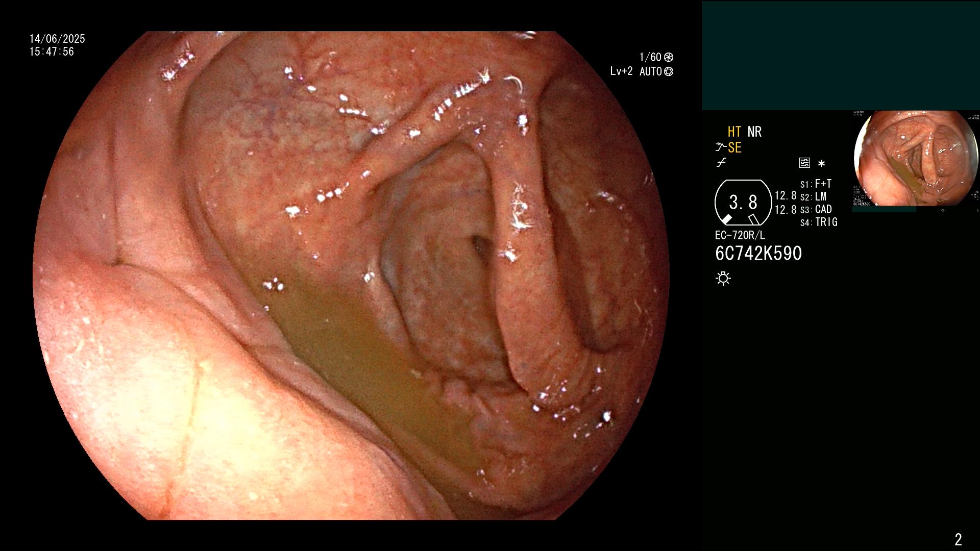
Task: Click the time 15:47:56
Action: (x=52, y=52)
